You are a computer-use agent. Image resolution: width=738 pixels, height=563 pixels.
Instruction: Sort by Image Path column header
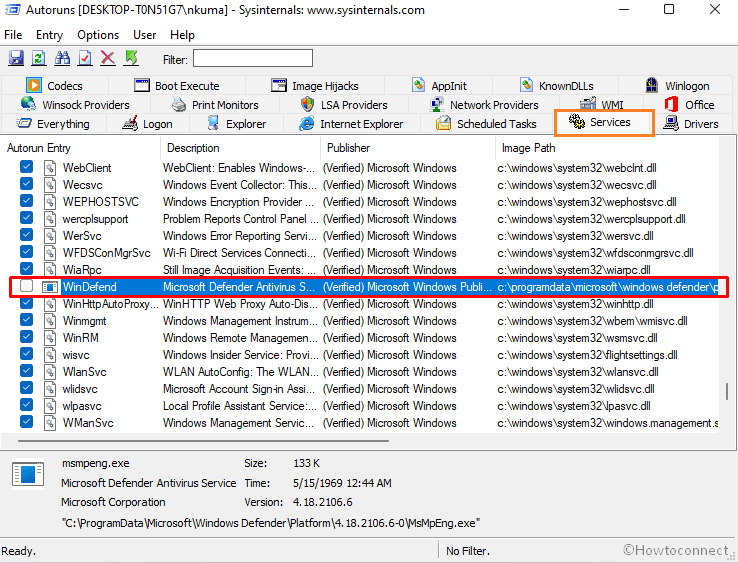(607, 148)
